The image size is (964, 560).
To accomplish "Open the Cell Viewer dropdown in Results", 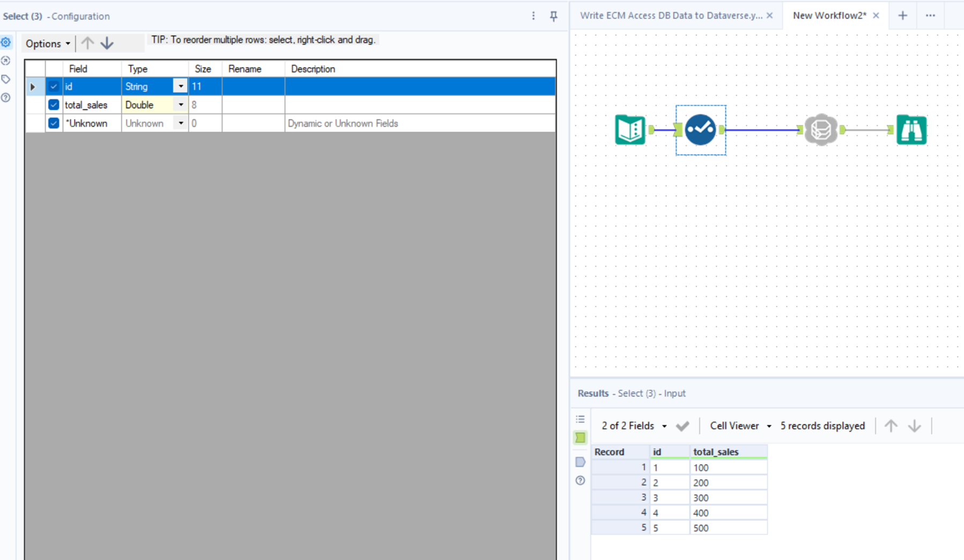I will 769,425.
